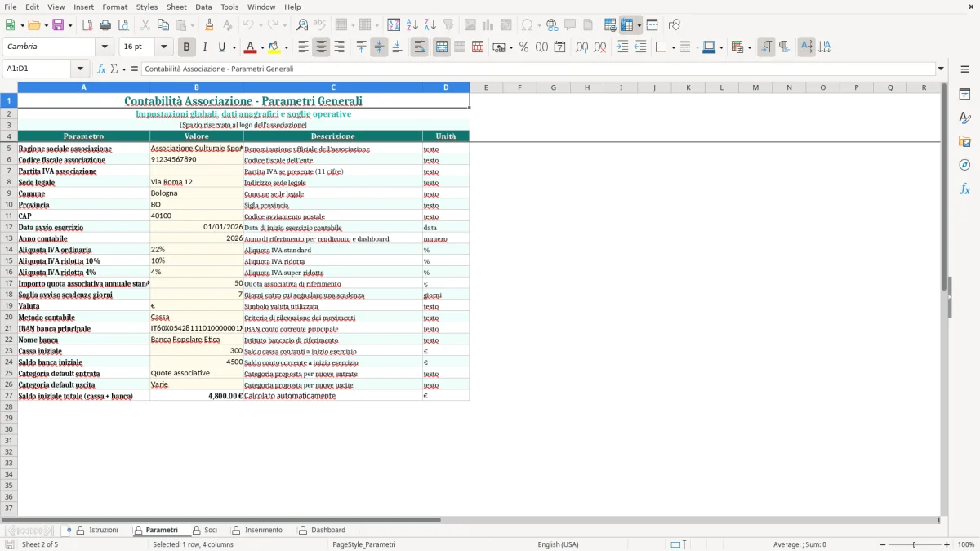Toggle Bold formatting
980x551 pixels.
click(187, 47)
